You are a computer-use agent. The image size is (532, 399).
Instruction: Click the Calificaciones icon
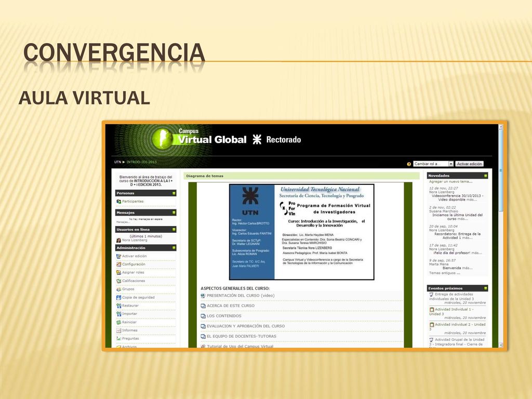coord(118,281)
